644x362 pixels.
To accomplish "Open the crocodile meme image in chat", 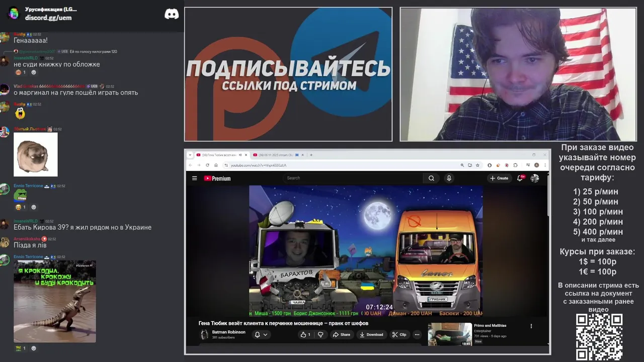I will [x=55, y=301].
